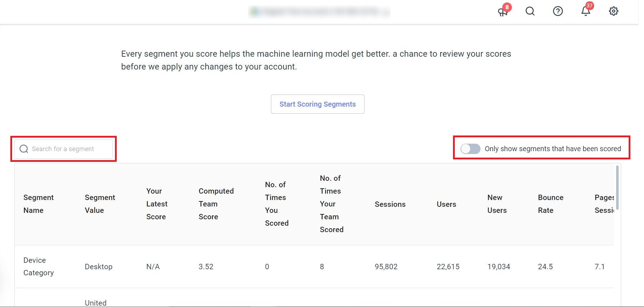Viewport: 644px width, 307px height.
Task: Click the table vertical scrollbar thumb
Action: [617, 188]
